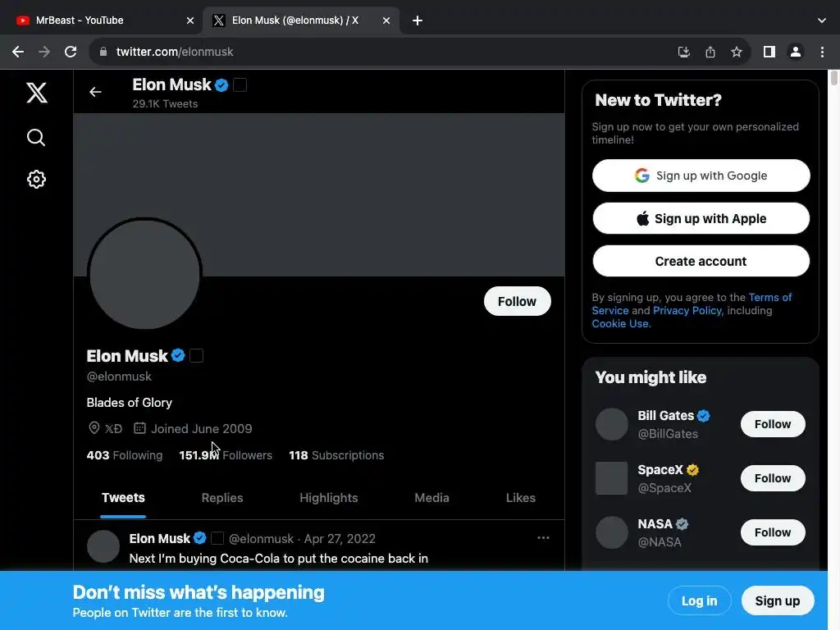
Task: Click Bill Gates verified badge
Action: [703, 416]
